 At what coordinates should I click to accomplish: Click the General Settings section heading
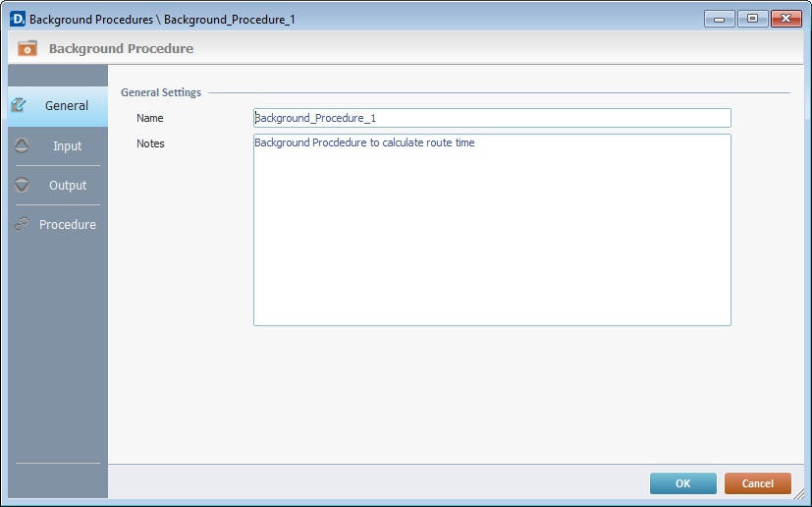[x=161, y=92]
